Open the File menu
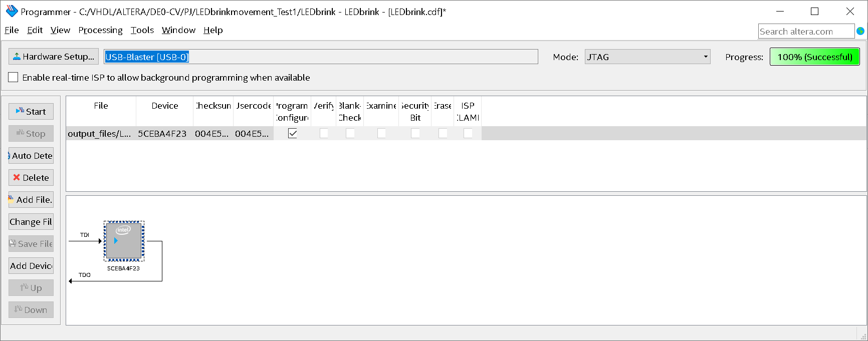868x341 pixels. click(x=12, y=30)
